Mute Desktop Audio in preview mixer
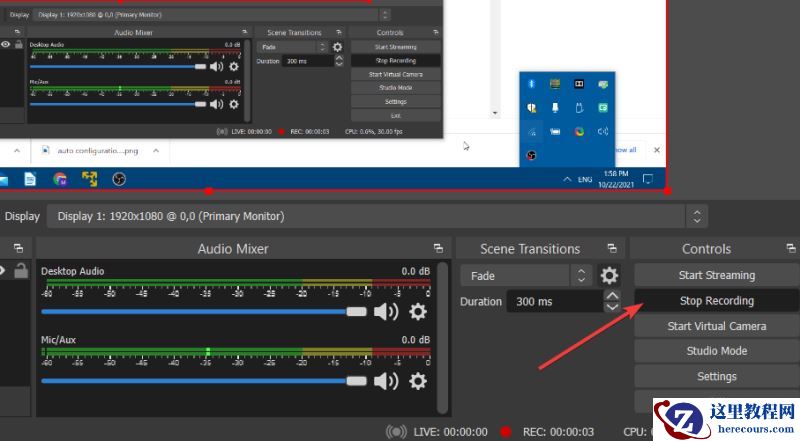800x441 pixels. coord(217,66)
